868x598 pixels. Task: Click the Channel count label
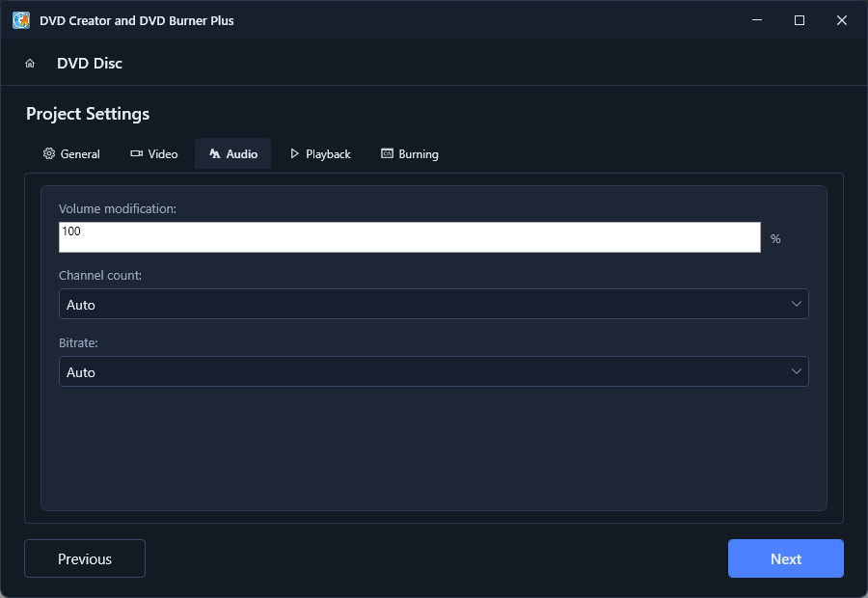(100, 275)
